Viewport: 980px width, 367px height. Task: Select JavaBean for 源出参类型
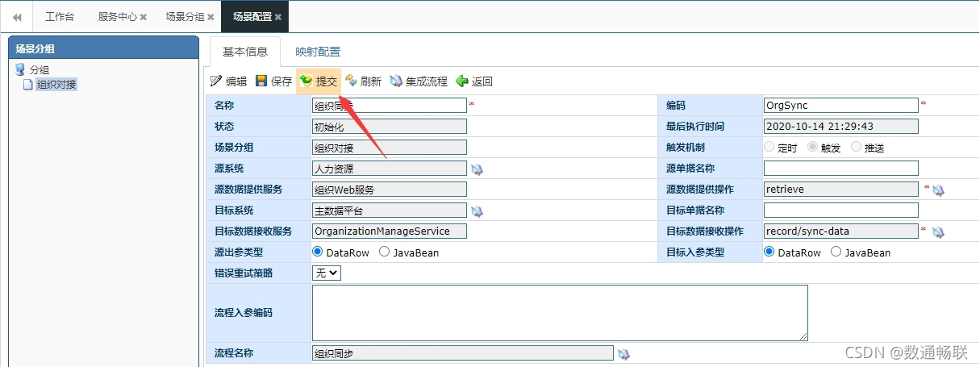pyautogui.click(x=384, y=252)
